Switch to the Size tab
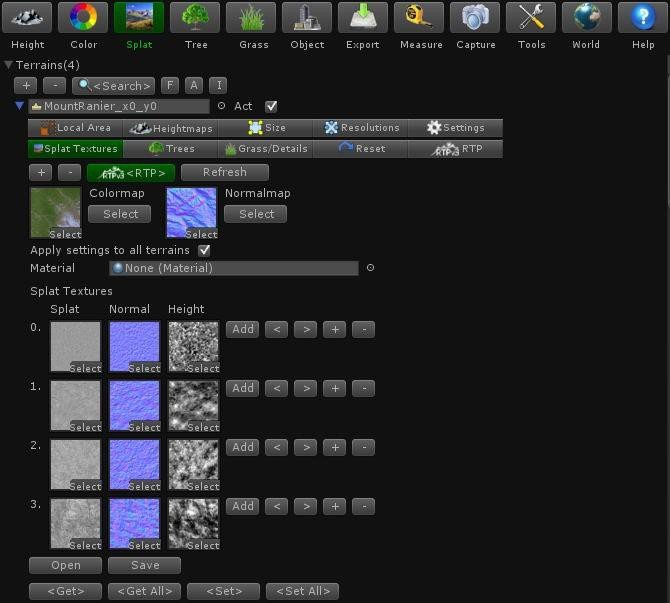The image size is (670, 603). [265, 128]
